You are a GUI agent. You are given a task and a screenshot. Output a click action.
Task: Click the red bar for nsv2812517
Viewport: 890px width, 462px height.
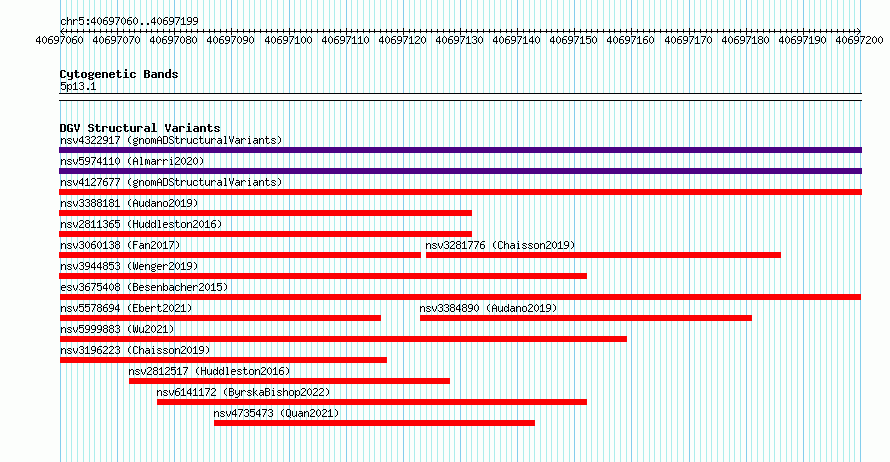(289, 381)
